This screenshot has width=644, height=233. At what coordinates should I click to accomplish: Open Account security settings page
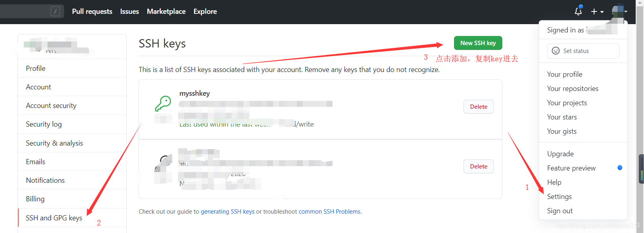tap(51, 106)
